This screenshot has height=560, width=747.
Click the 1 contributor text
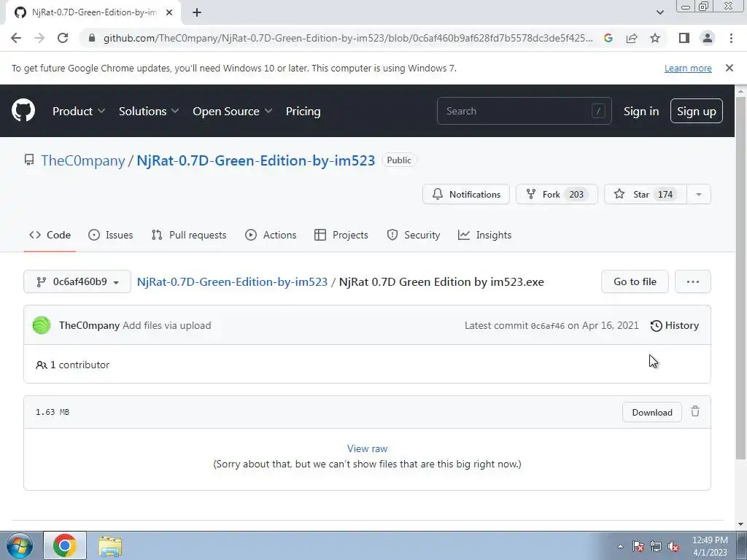72,365
